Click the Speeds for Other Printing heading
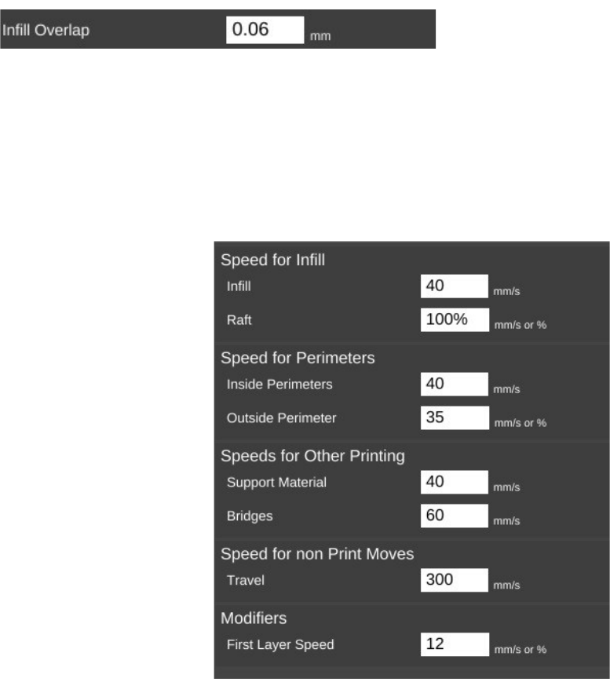 [312, 456]
